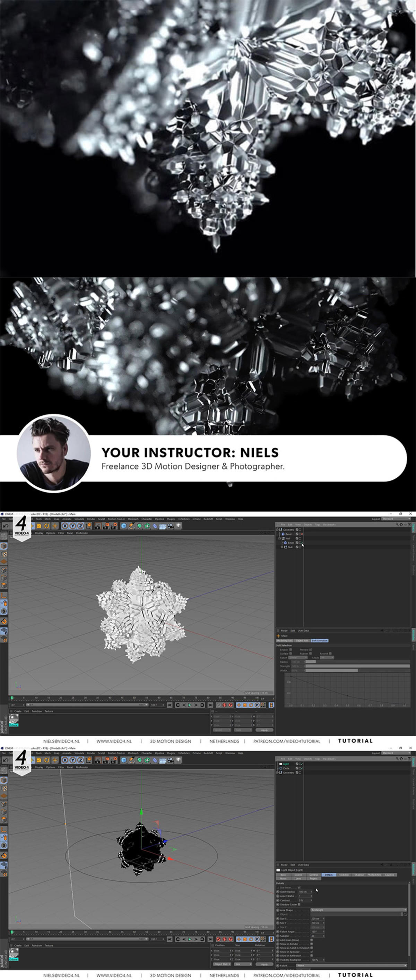Select Light object in lower Object Manager
The image size is (416, 980).
[x=286, y=764]
